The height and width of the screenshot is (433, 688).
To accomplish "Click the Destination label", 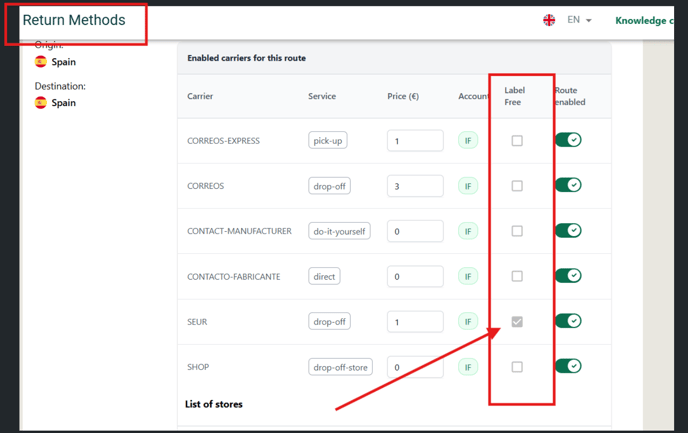I will point(60,86).
